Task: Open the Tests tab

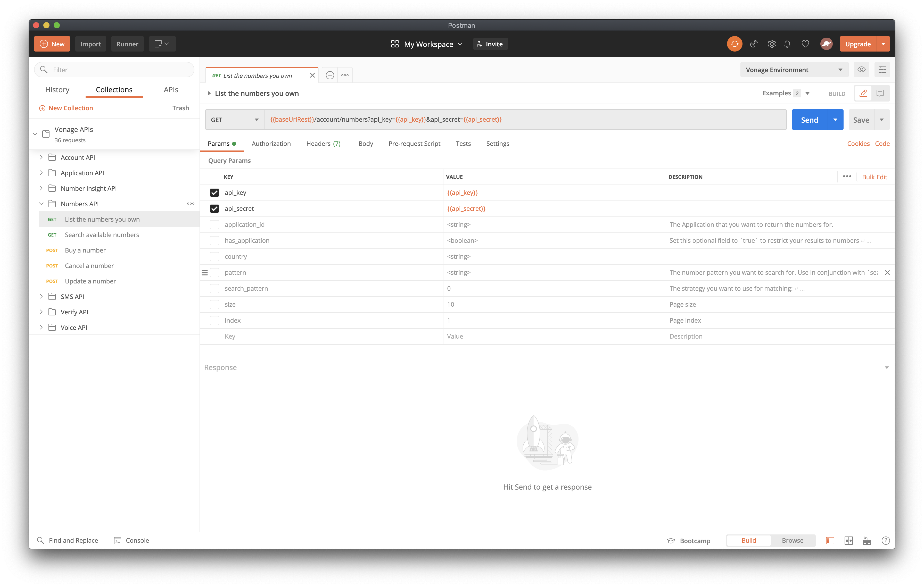Action: [463, 143]
